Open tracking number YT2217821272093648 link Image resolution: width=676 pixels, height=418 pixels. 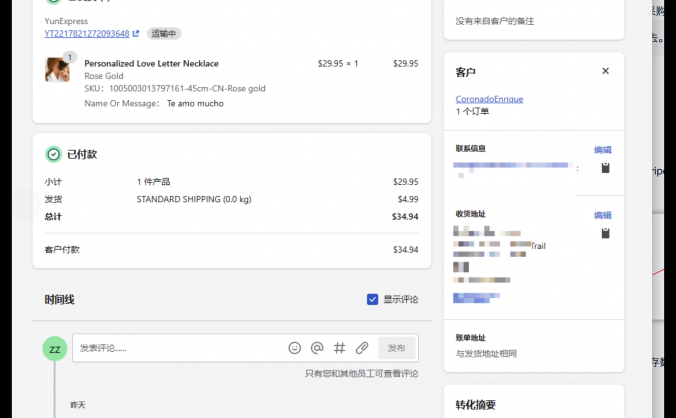coord(87,34)
